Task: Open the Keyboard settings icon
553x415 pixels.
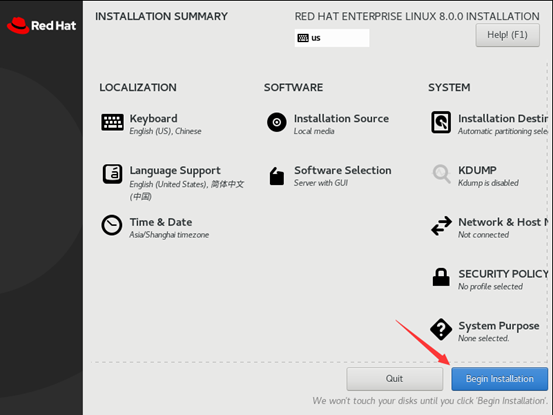Action: pyautogui.click(x=112, y=122)
